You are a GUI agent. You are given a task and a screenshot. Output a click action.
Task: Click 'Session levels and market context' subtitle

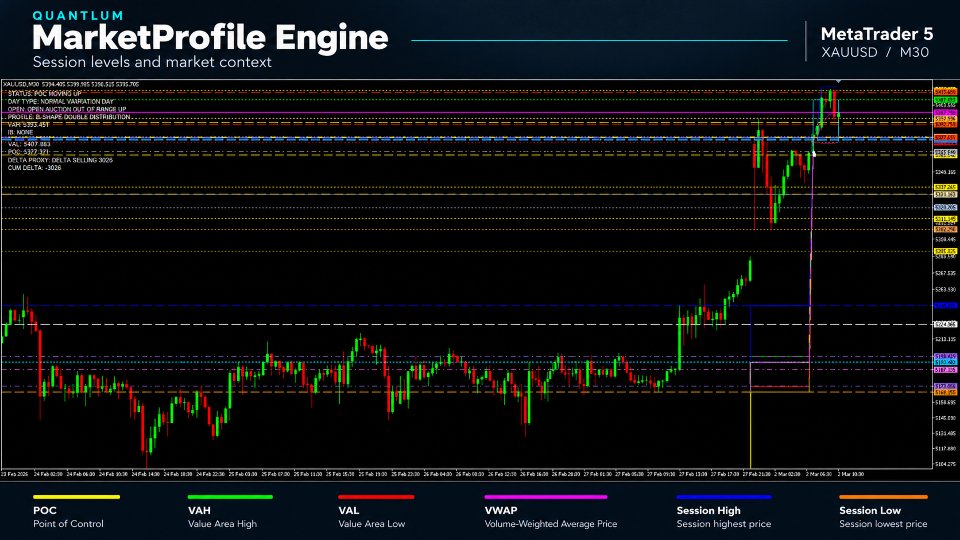point(152,62)
